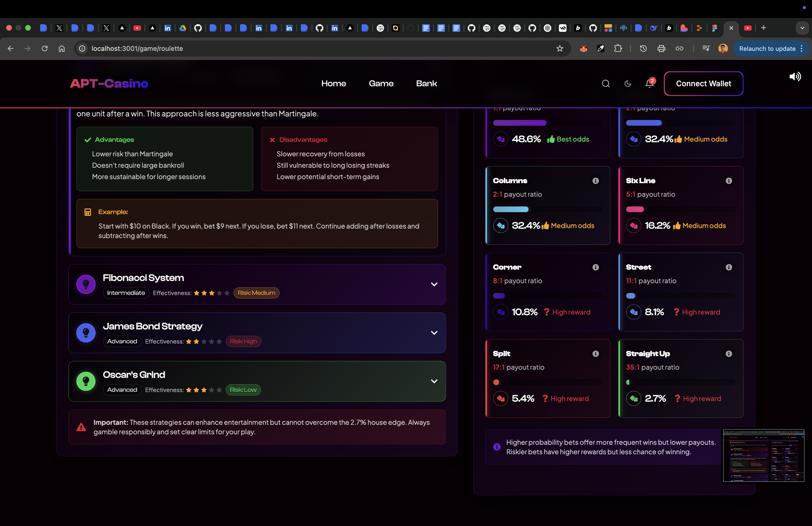Click the Six Line probability bar

pyautogui.click(x=680, y=209)
